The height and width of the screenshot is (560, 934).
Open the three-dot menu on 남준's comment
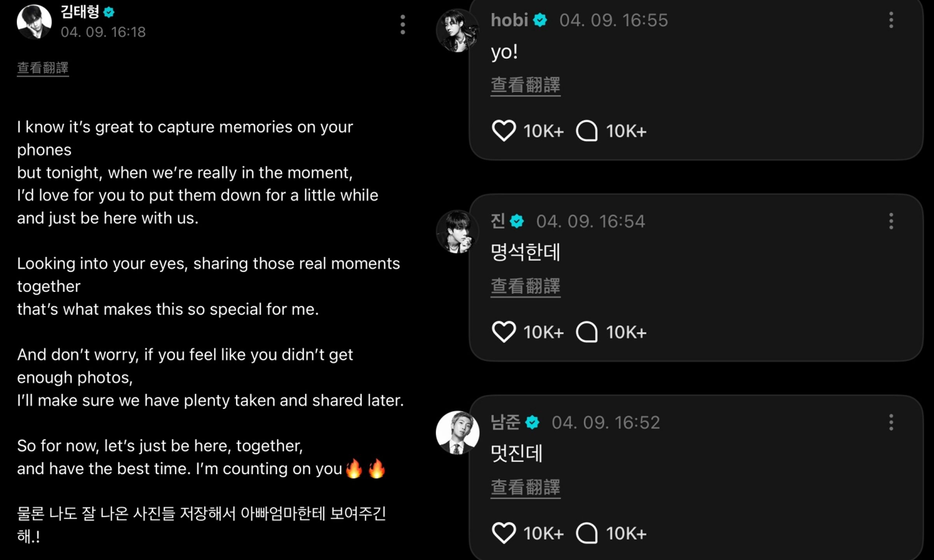891,422
